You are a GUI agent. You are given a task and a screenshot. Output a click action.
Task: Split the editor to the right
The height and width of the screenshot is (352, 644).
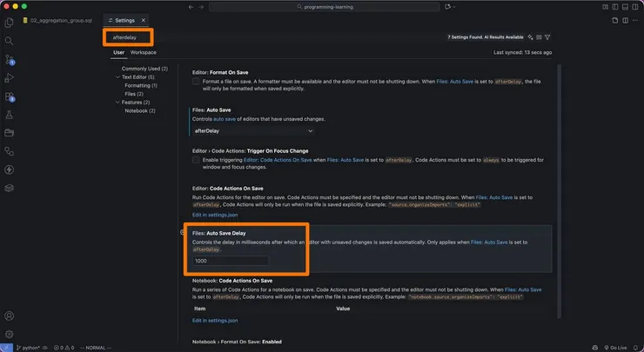pyautogui.click(x=625, y=21)
